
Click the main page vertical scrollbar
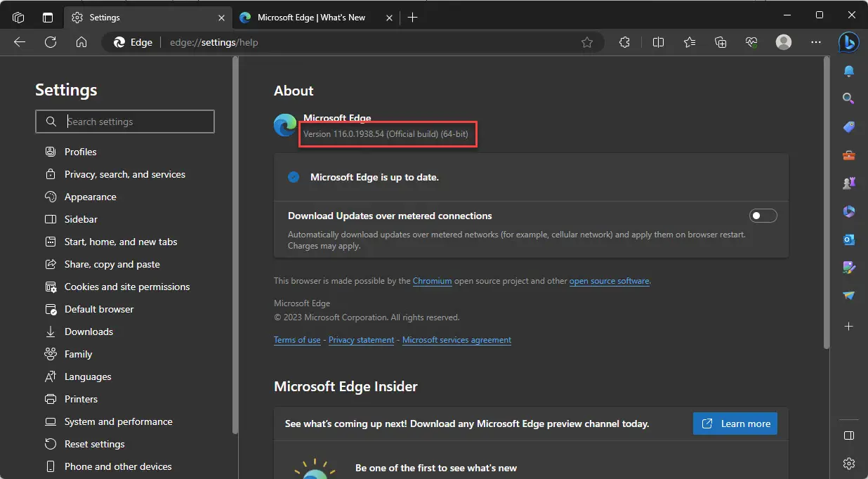[x=827, y=204]
